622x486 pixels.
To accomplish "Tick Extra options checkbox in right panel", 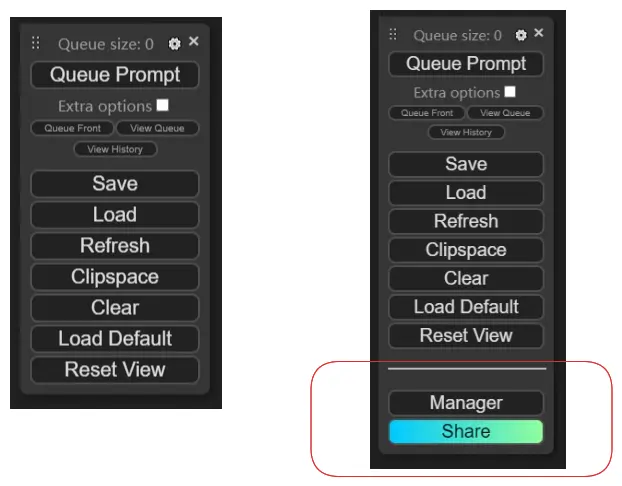I will point(510,92).
